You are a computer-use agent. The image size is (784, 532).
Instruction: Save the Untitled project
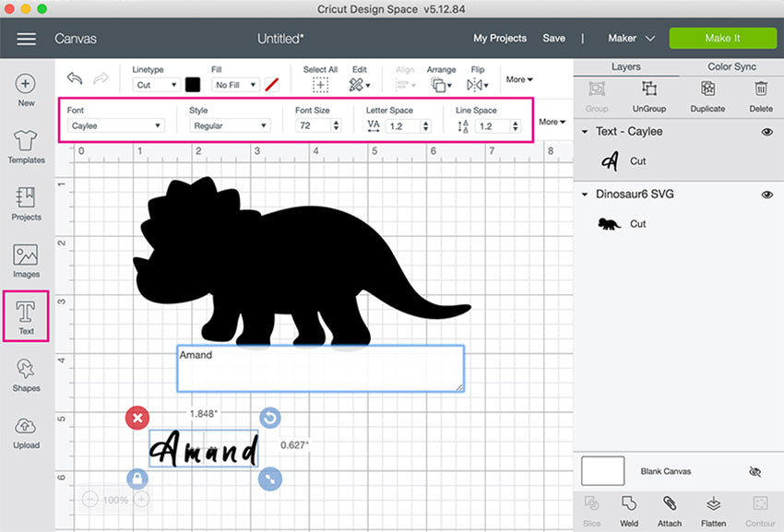pyautogui.click(x=554, y=39)
